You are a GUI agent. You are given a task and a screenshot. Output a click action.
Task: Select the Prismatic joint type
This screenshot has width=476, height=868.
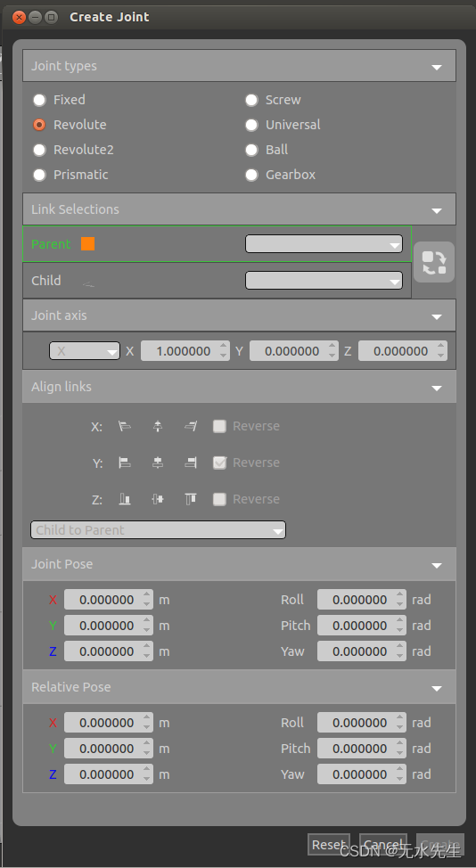pos(39,175)
